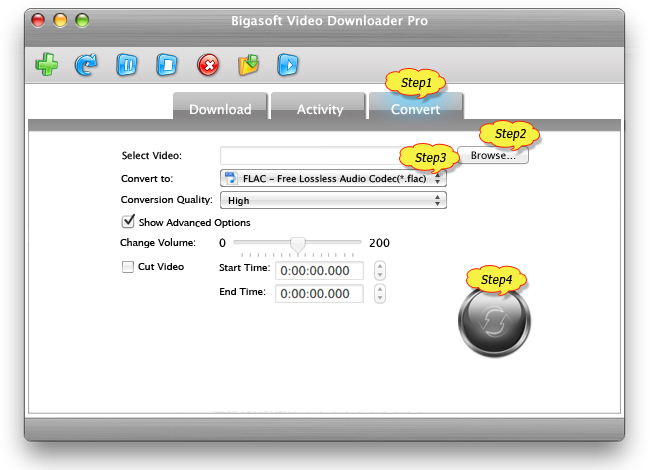Start conversion with the round convert button
The image size is (650, 470).
[494, 322]
